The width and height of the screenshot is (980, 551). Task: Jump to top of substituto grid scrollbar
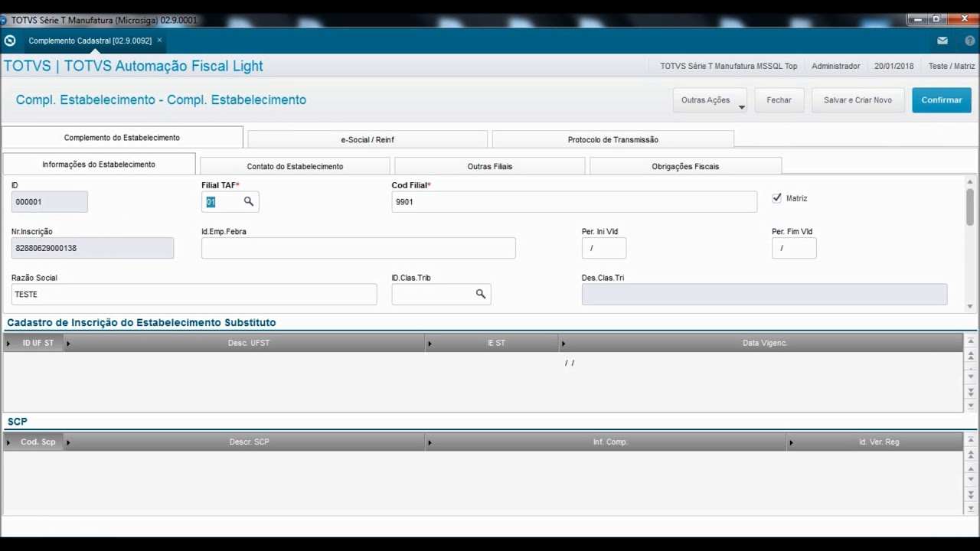tap(971, 341)
